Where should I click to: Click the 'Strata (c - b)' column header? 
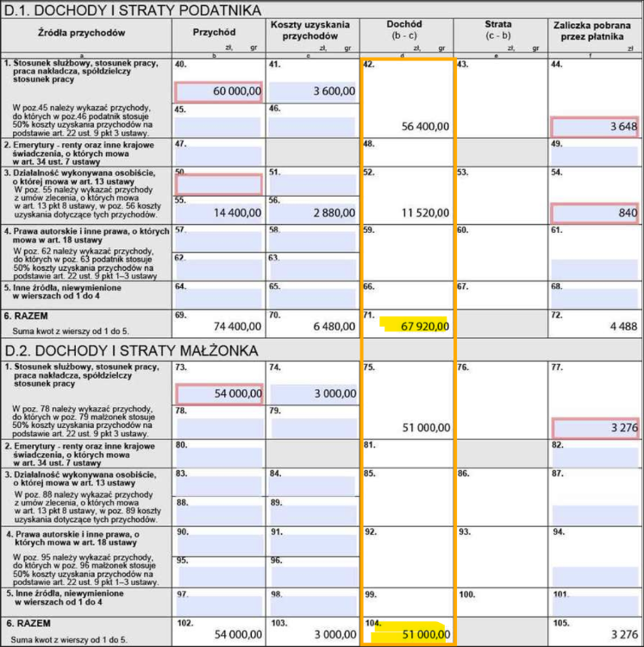[498, 29]
